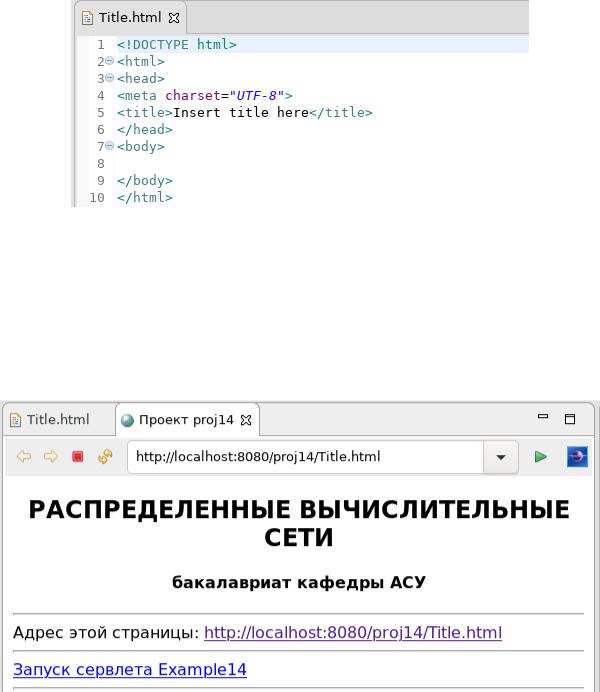Open the localhost:8080/proj14/Title.html page link

click(353, 632)
